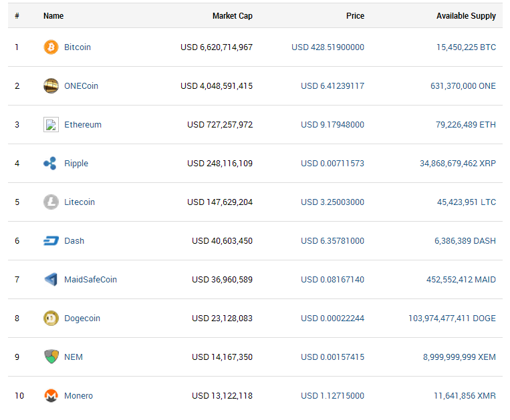The width and height of the screenshot is (510, 420).
Task: Click supply 6,386,389 DASH
Action: tap(465, 240)
